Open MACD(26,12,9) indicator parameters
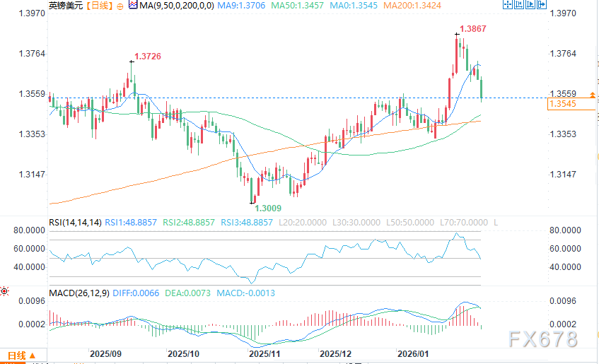The image size is (599, 364). click(78, 292)
